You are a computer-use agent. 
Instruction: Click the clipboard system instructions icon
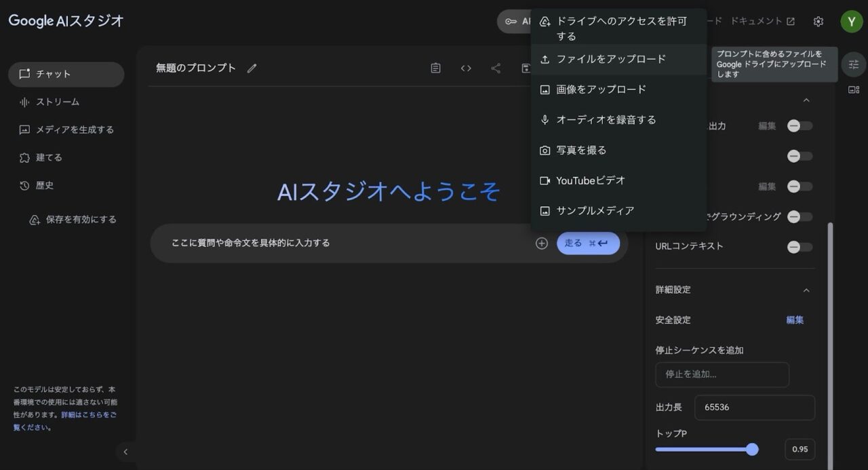(x=436, y=68)
